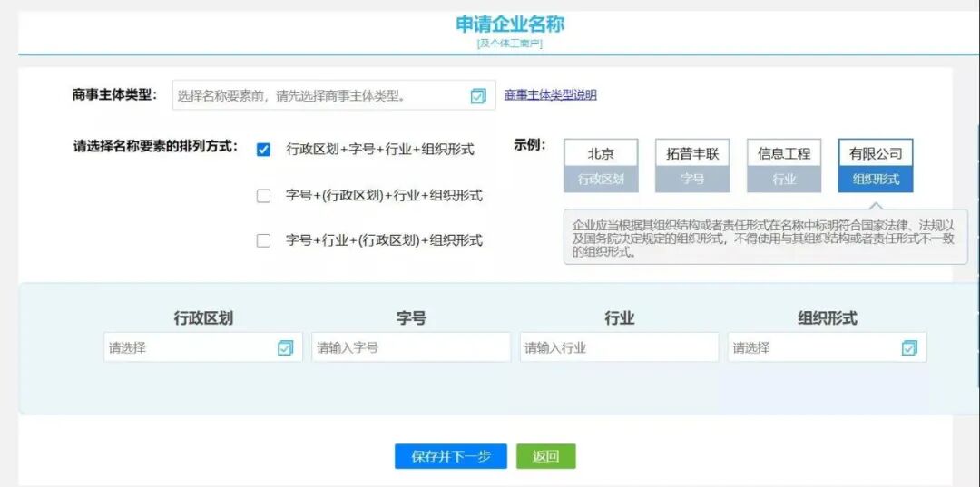Image resolution: width=980 pixels, height=487 pixels.
Task: Click the 行业 column heading
Action: 620,318
